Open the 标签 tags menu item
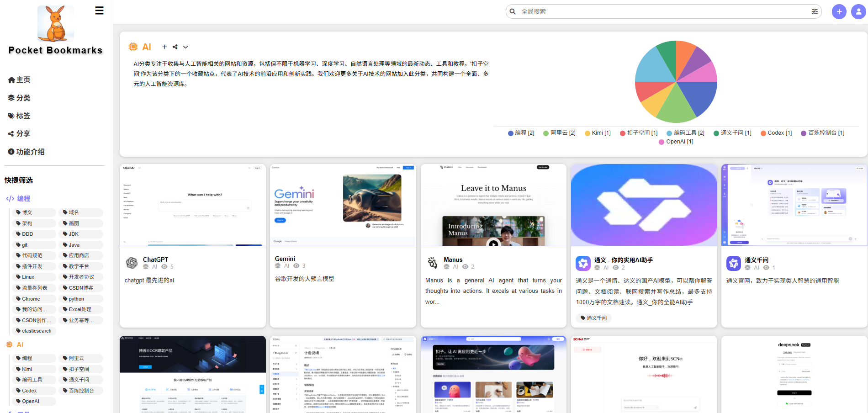 tap(19, 116)
